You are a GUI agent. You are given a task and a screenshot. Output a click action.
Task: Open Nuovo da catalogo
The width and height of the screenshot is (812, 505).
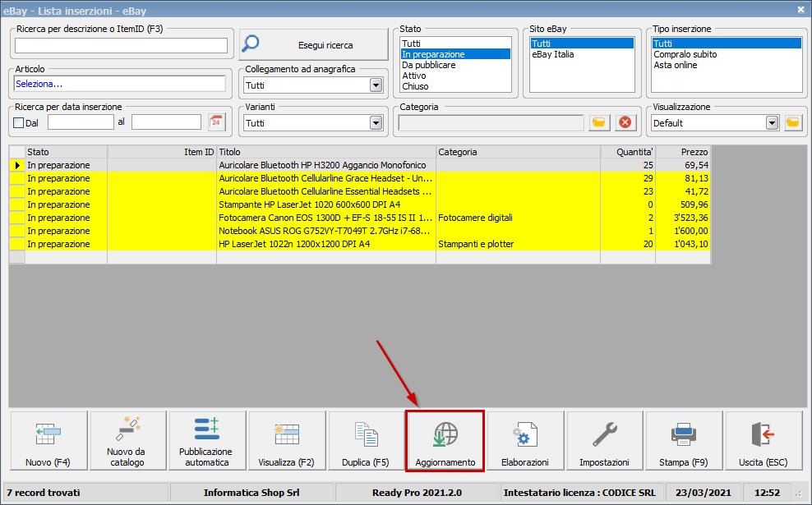[128, 441]
